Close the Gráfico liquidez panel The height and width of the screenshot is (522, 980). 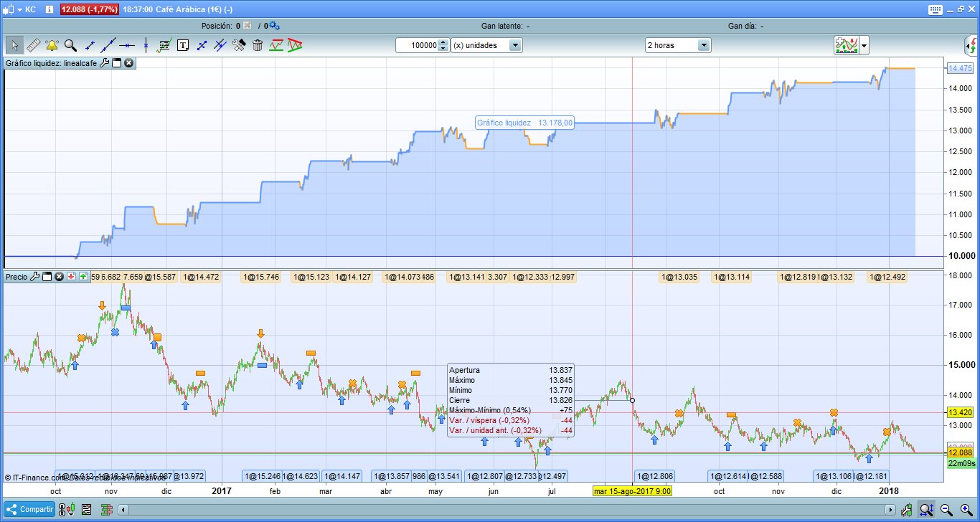point(128,63)
